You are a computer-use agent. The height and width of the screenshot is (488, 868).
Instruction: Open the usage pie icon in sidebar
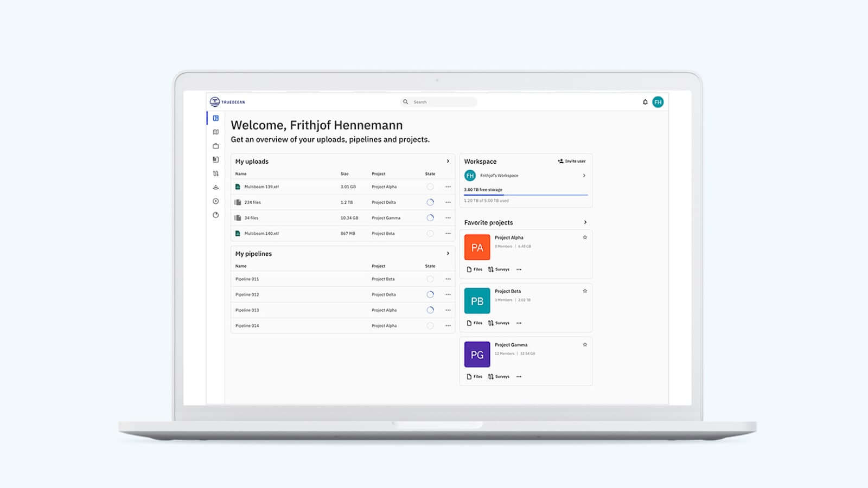click(216, 215)
